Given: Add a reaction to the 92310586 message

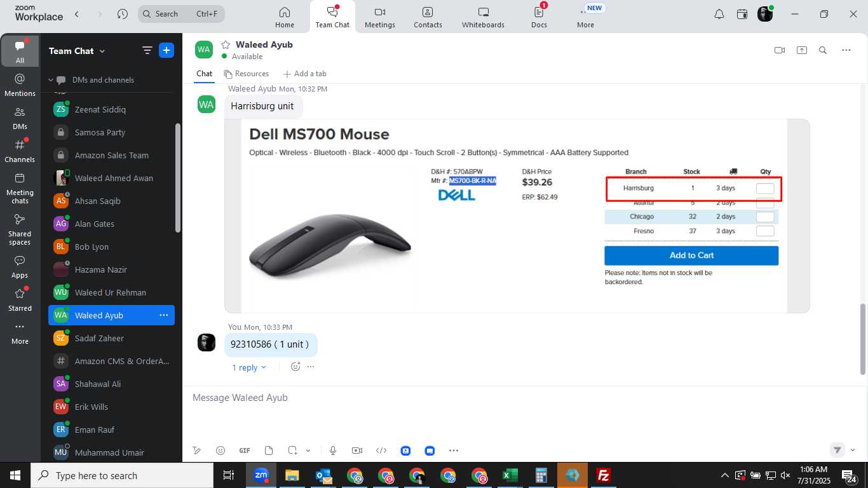Looking at the screenshot, I should tap(295, 367).
